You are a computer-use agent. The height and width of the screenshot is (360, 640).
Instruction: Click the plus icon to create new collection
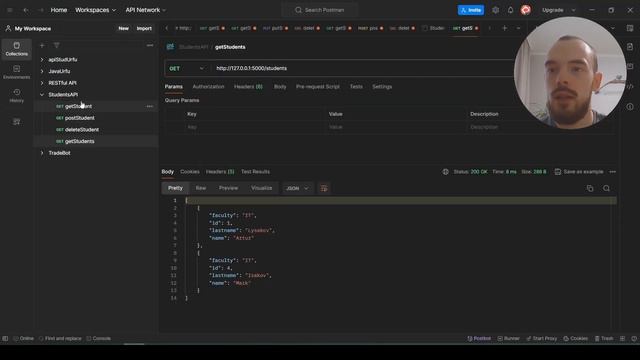(x=42, y=45)
